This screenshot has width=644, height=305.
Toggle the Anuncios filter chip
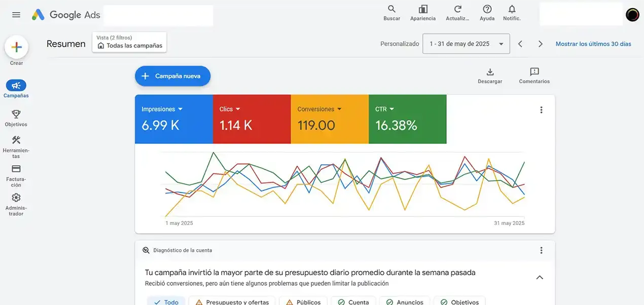tap(404, 301)
